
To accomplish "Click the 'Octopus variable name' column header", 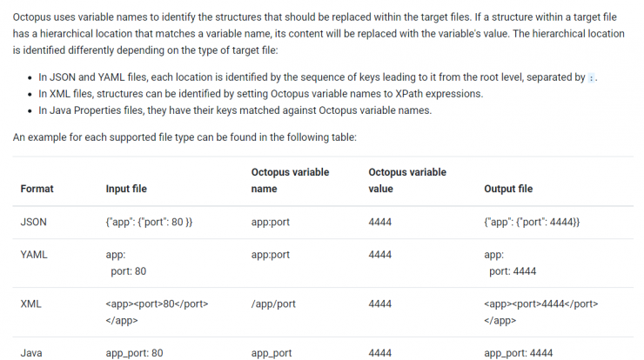I will click(x=290, y=181).
